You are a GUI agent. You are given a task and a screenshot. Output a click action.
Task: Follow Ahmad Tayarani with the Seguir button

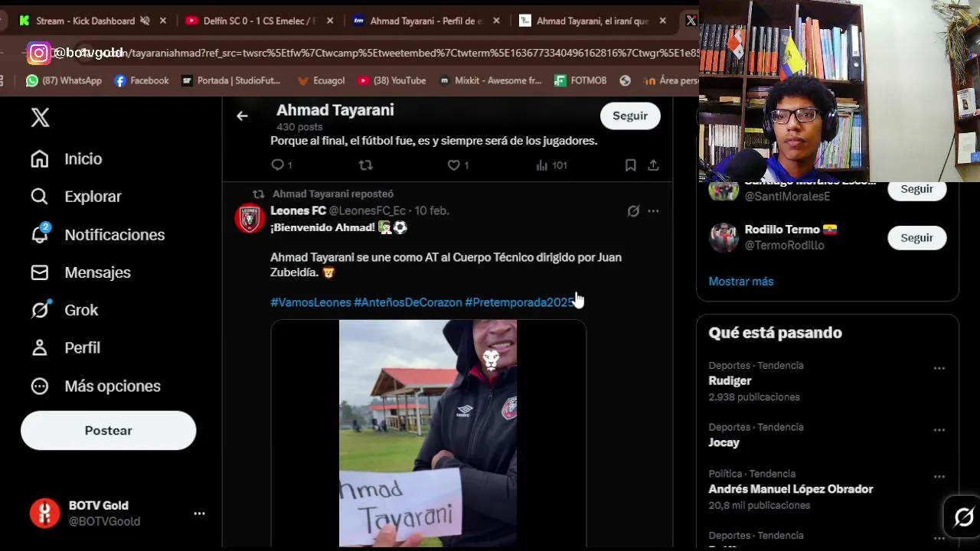coord(630,116)
